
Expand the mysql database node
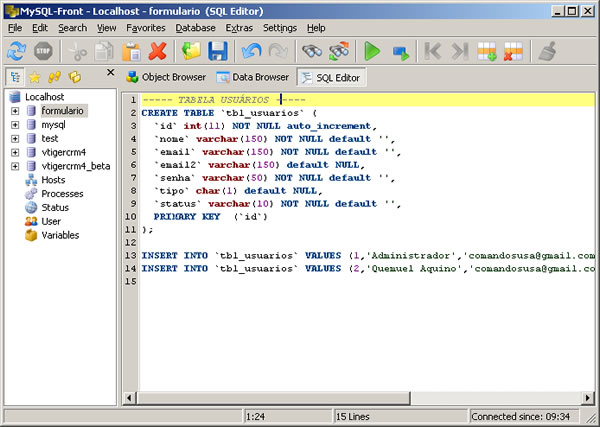tap(15, 125)
